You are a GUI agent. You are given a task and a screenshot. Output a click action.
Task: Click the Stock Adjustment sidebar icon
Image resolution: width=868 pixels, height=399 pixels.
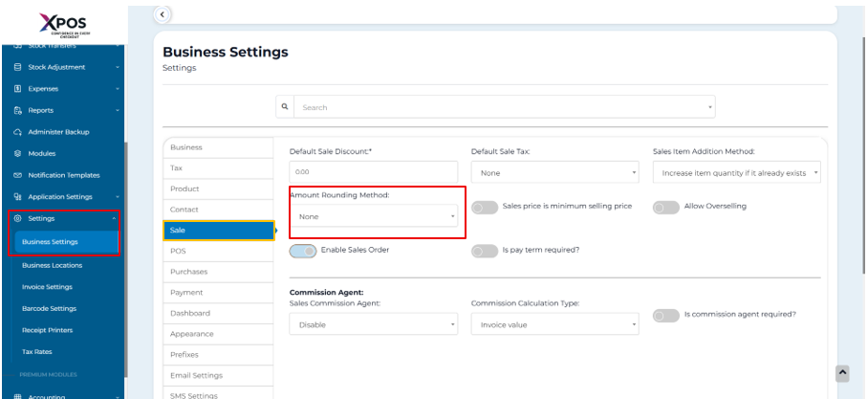tap(18, 66)
